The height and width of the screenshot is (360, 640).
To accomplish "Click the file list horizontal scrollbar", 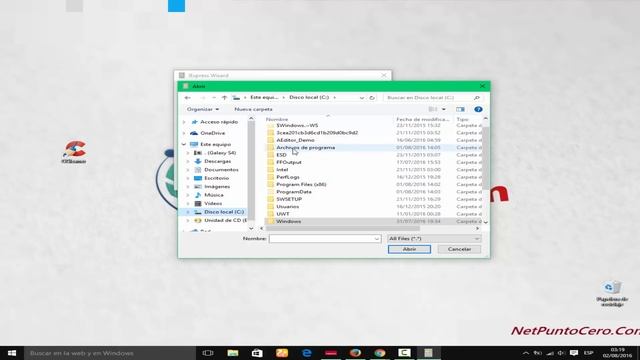I will [343, 229].
